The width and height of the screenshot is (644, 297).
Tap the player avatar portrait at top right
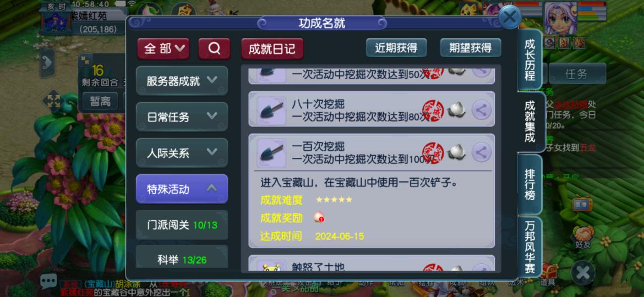561,18
